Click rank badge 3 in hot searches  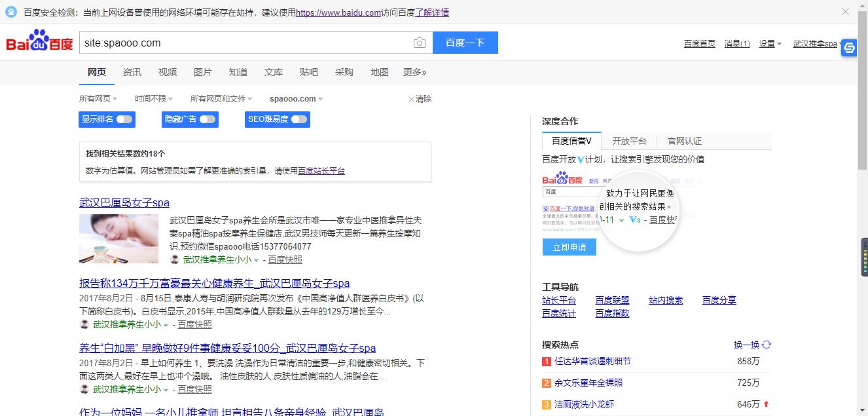(x=547, y=405)
